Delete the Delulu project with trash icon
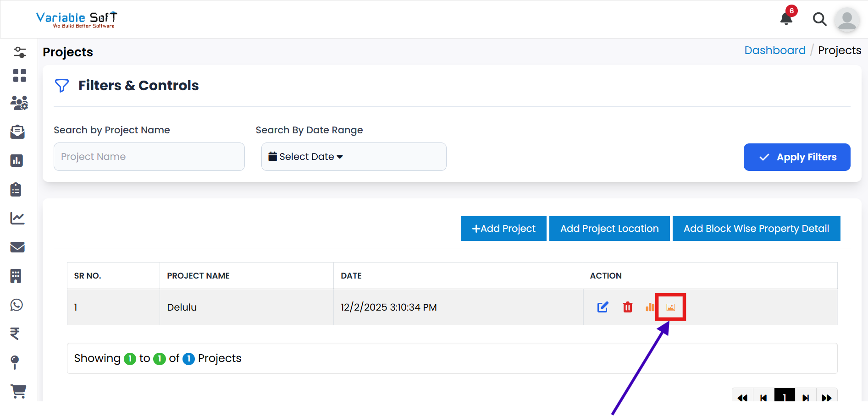This screenshot has height=416, width=868. [627, 307]
